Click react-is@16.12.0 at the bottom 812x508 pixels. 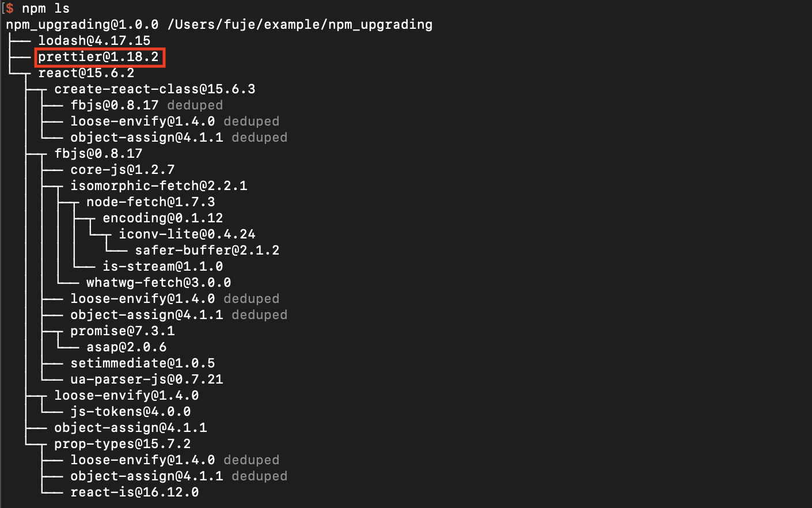(x=135, y=492)
